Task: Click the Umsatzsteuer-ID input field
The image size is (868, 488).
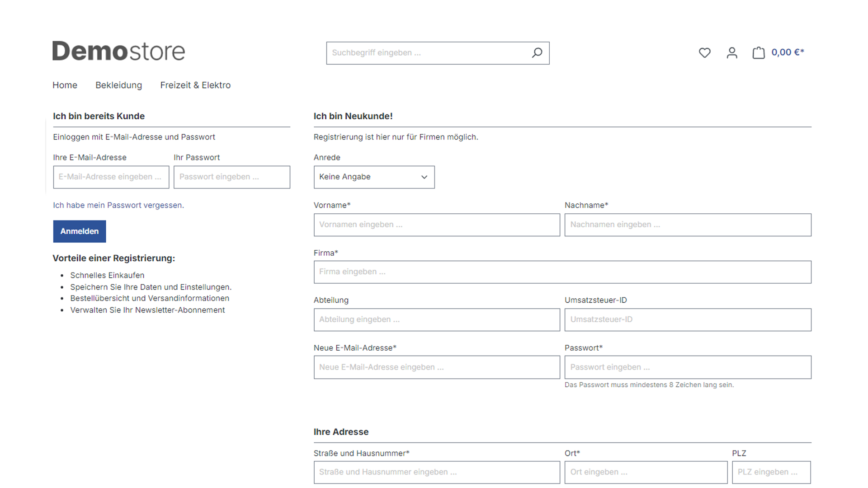Action: tap(688, 320)
